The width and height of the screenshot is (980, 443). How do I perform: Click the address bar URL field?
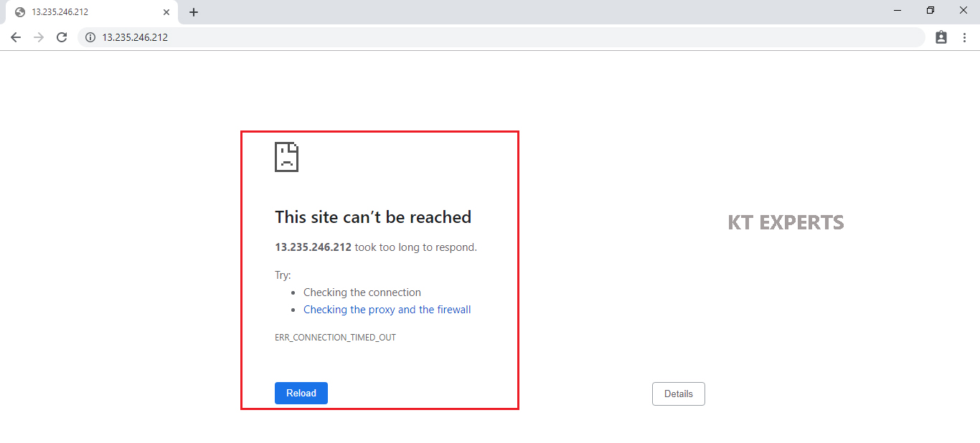(502, 37)
